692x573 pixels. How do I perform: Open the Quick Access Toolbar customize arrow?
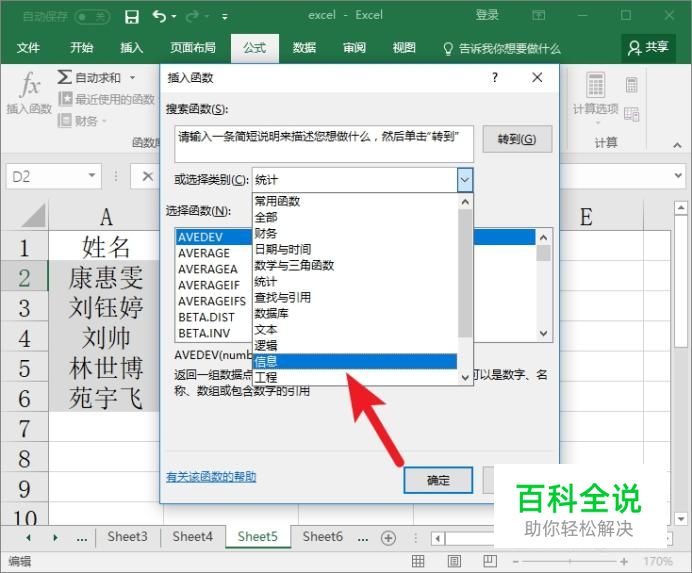click(225, 17)
